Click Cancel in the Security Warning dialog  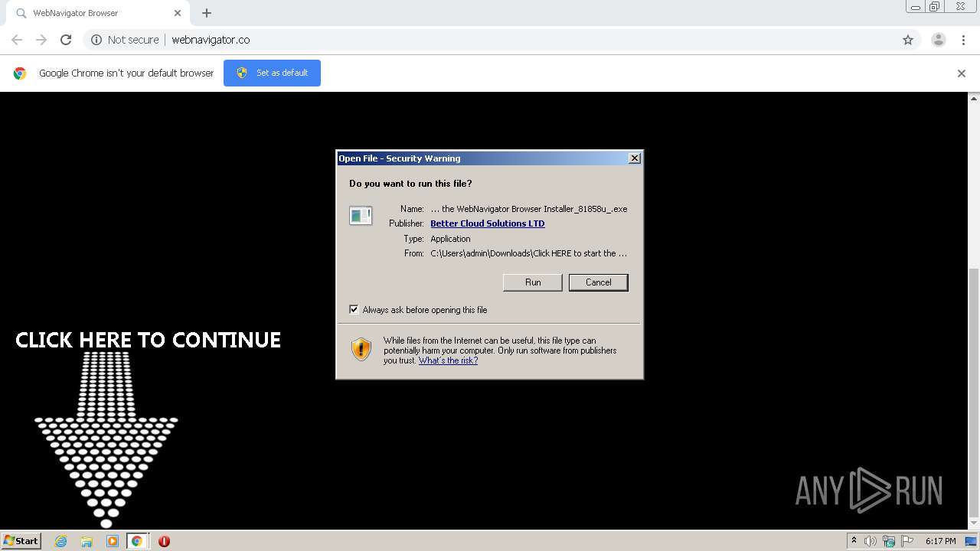(598, 282)
